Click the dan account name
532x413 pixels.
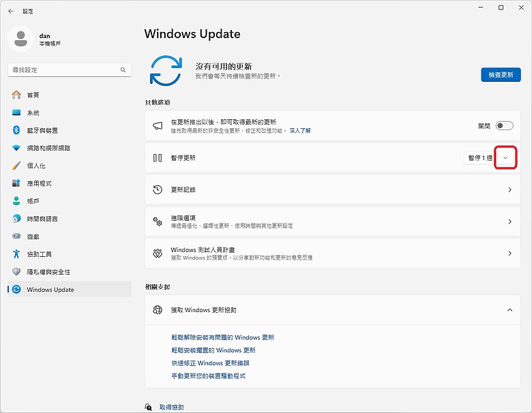click(x=44, y=35)
